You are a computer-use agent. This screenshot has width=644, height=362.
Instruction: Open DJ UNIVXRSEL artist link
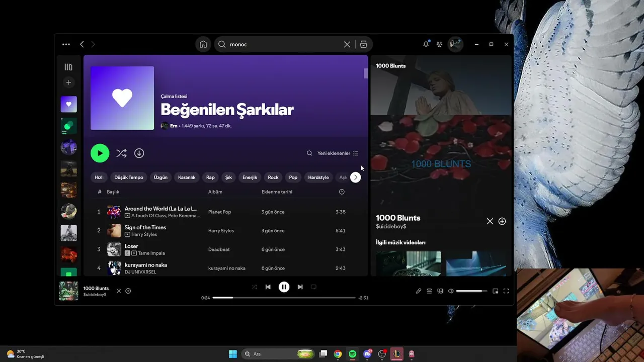click(x=140, y=272)
